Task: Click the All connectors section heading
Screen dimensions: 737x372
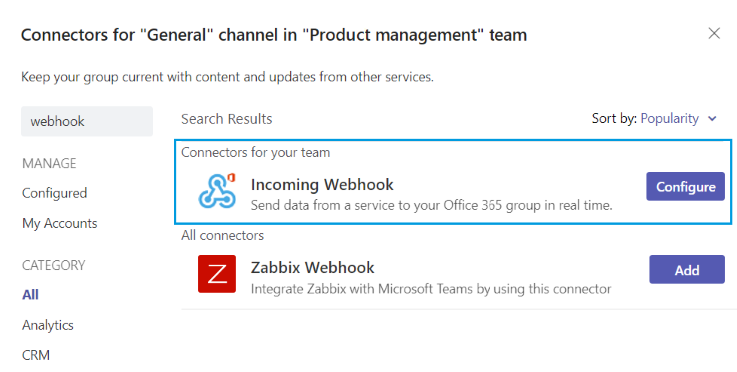Action: (223, 235)
